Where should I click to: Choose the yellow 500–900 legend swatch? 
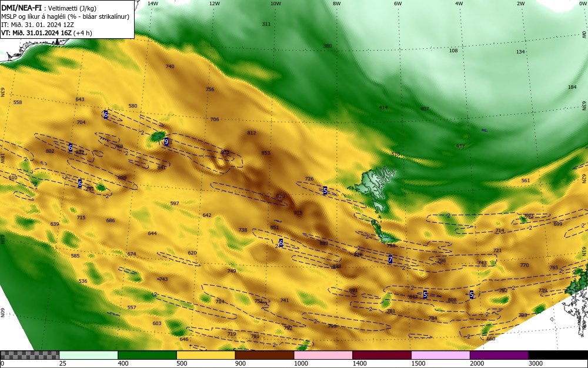[206, 355]
